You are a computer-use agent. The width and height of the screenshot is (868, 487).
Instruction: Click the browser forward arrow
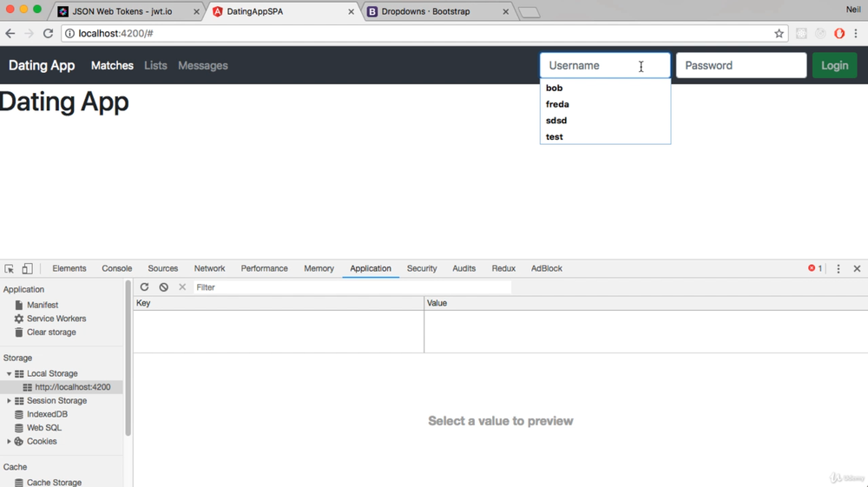click(29, 34)
